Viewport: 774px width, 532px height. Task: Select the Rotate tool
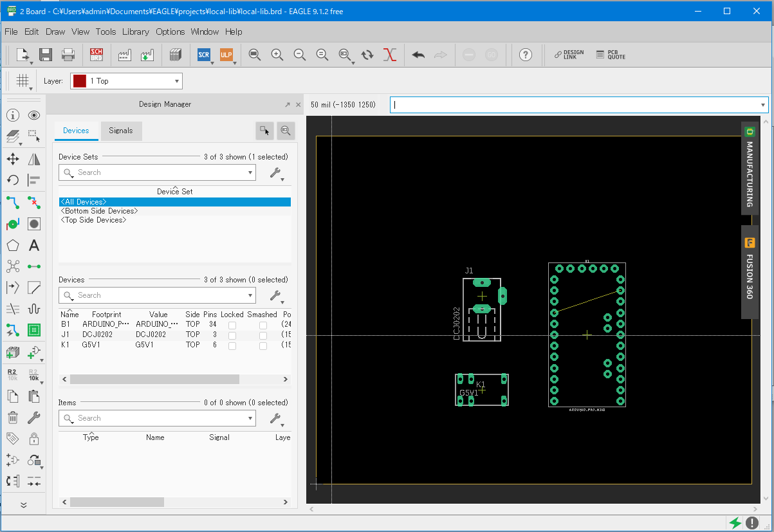pyautogui.click(x=13, y=180)
